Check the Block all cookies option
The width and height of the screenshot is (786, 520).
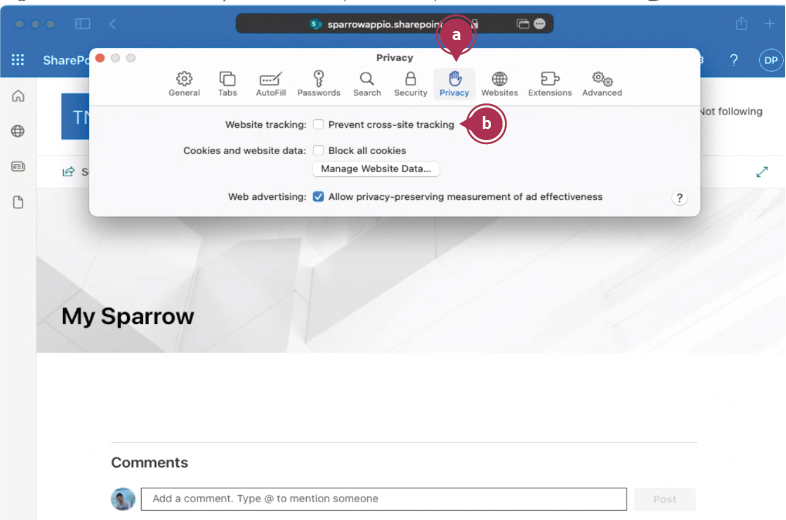coord(318,151)
